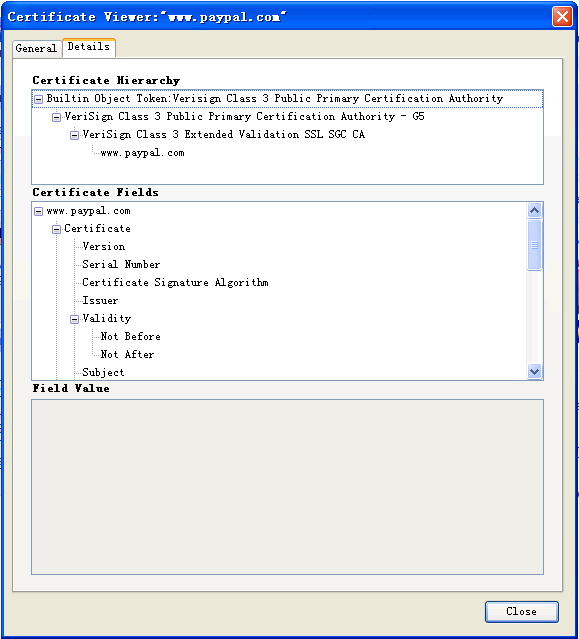
Task: Switch to the General tab
Action: [x=36, y=48]
